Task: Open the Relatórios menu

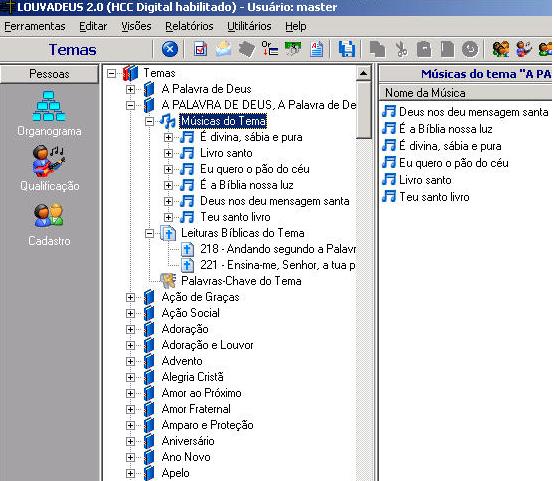Action: [x=189, y=26]
